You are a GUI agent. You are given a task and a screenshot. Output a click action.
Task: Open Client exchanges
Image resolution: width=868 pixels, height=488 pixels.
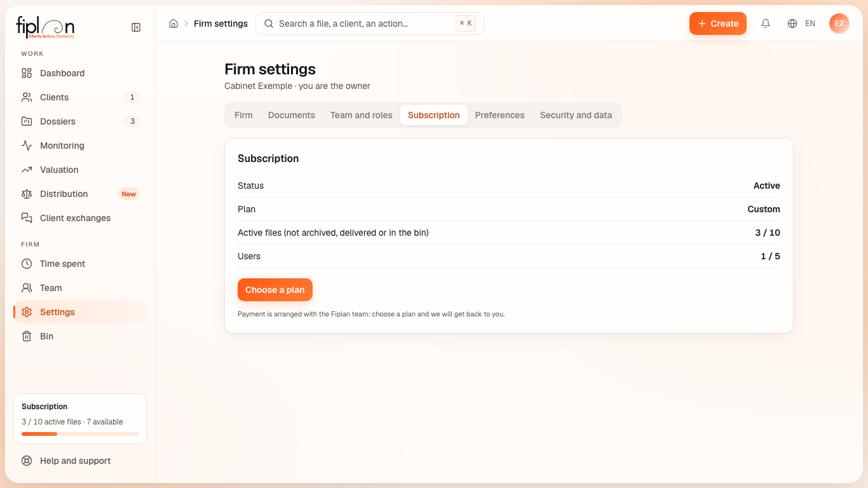[80, 218]
